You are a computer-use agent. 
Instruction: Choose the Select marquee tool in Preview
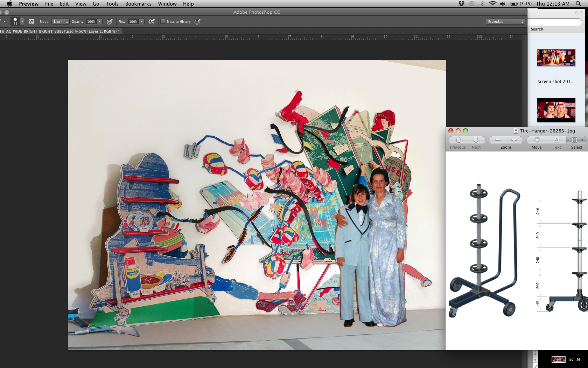click(575, 140)
